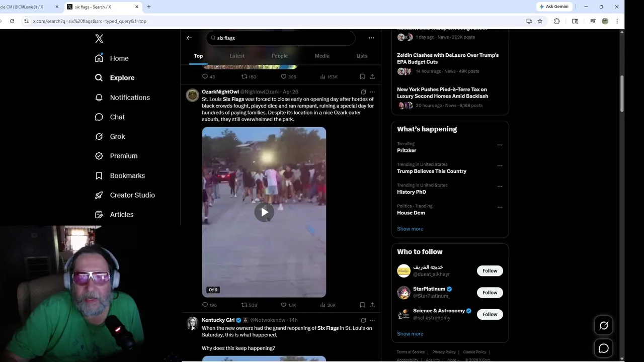Open the floating Grok button
The image size is (644, 362).
tap(604, 326)
